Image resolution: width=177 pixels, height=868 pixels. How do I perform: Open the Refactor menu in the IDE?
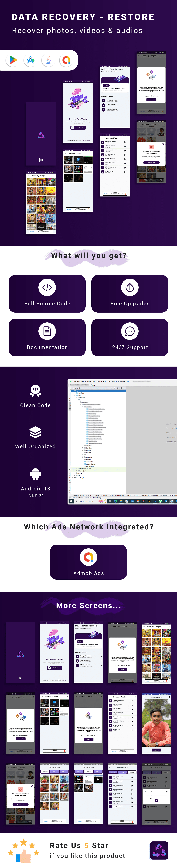tap(99, 381)
